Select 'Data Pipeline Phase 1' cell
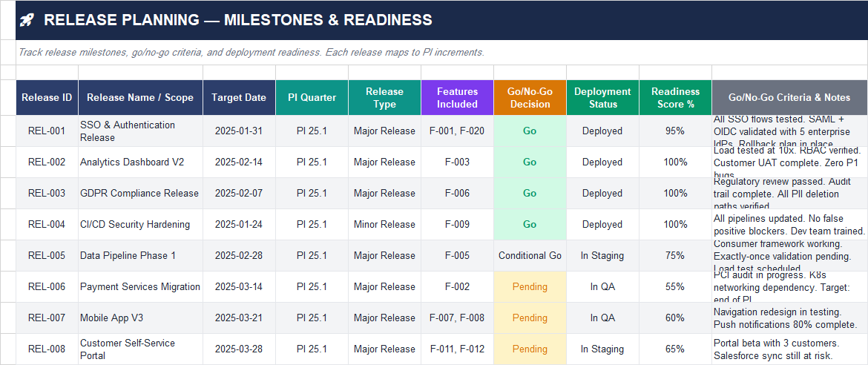Screen dimensions: 868x365 pyautogui.click(x=141, y=255)
